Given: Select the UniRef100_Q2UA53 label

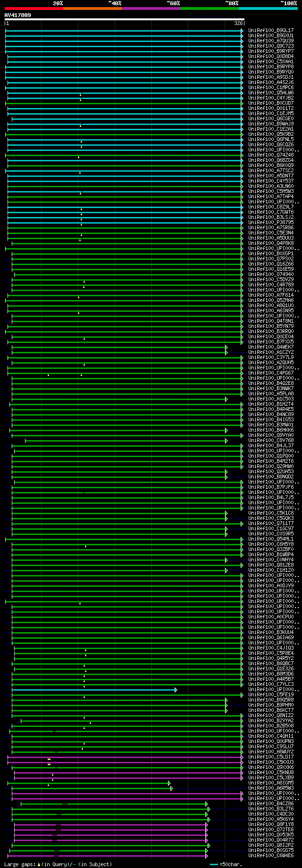Looking at the screenshot, I should click(x=271, y=471).
